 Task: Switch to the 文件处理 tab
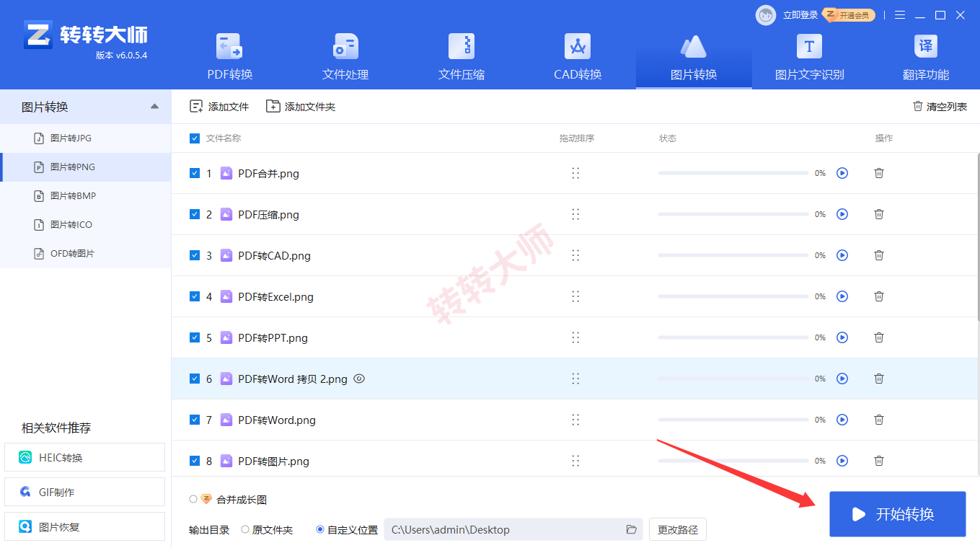point(345,58)
